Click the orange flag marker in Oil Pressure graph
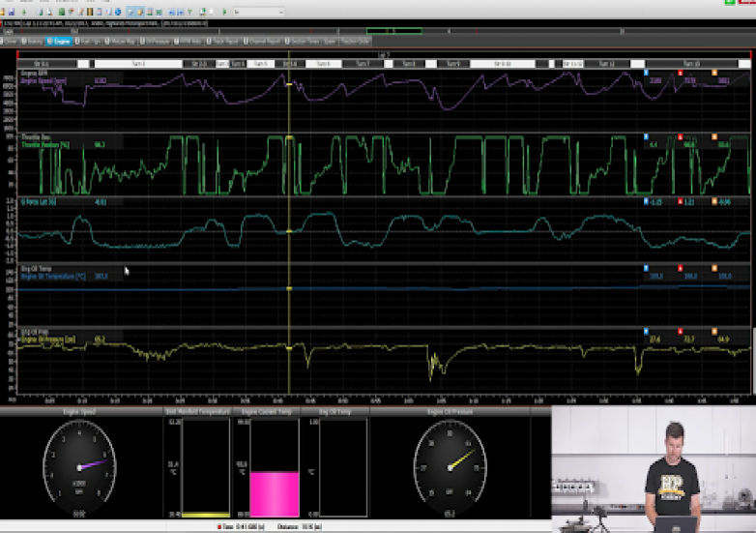 [714, 332]
